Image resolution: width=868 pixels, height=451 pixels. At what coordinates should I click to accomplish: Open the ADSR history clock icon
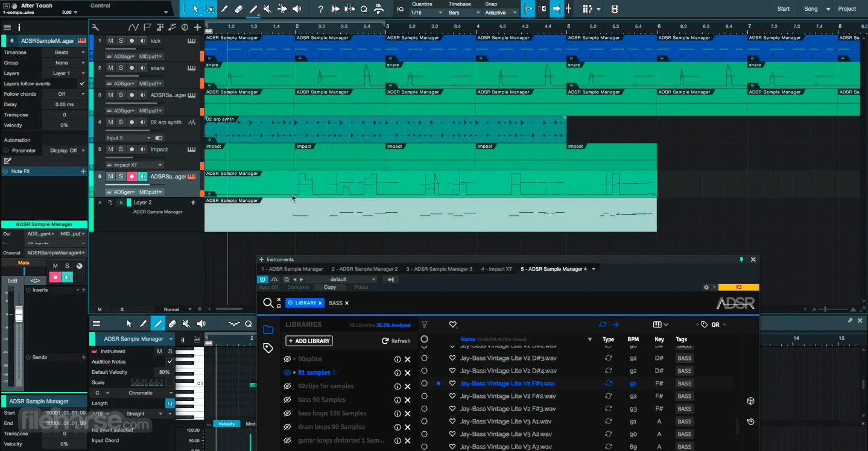751,421
